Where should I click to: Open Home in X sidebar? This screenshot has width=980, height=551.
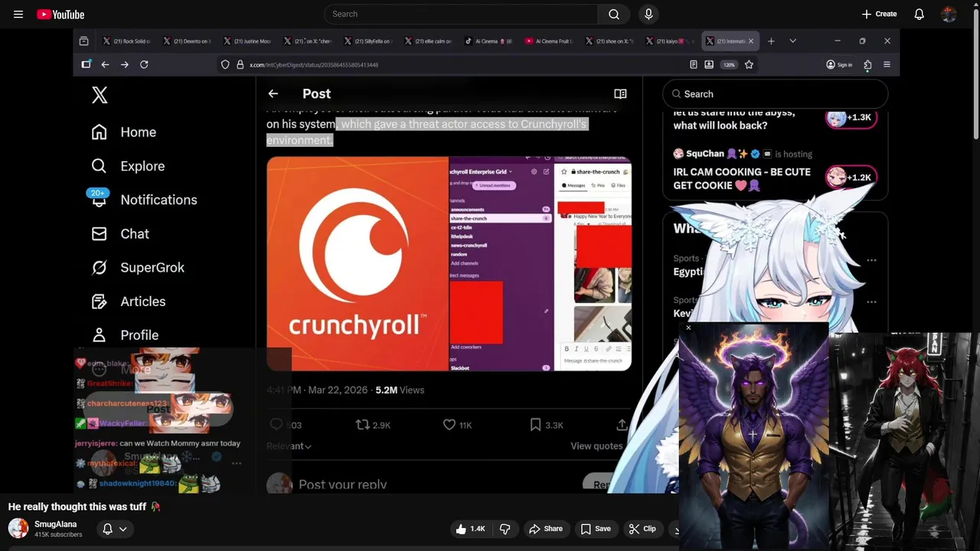pyautogui.click(x=123, y=132)
